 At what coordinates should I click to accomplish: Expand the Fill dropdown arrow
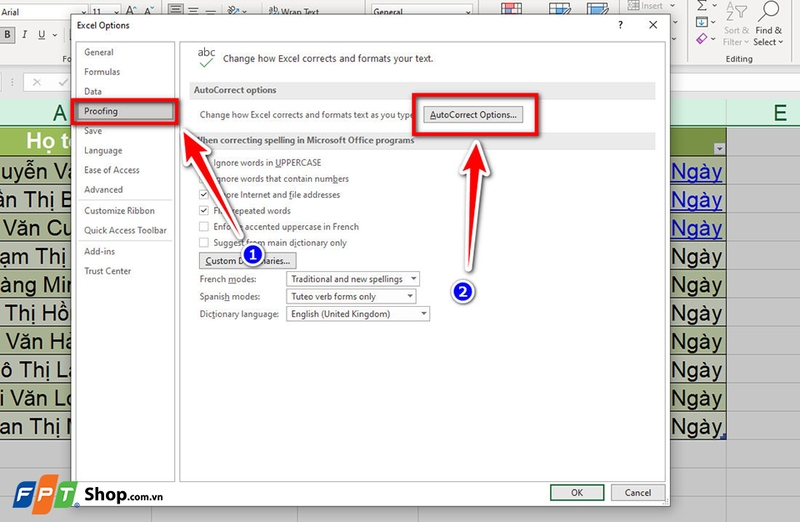click(x=713, y=22)
